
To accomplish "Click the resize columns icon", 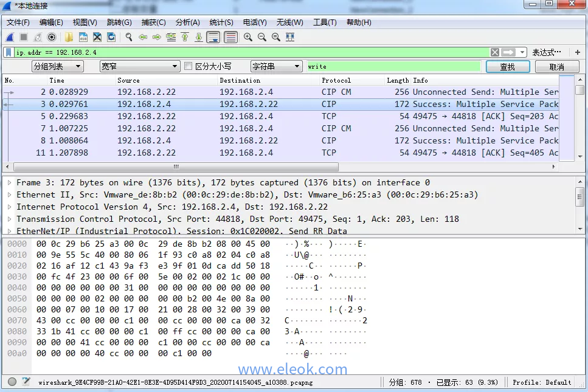I will tap(290, 37).
